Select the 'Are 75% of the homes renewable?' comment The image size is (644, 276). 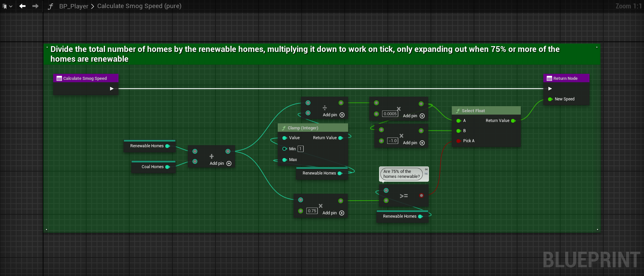point(402,174)
